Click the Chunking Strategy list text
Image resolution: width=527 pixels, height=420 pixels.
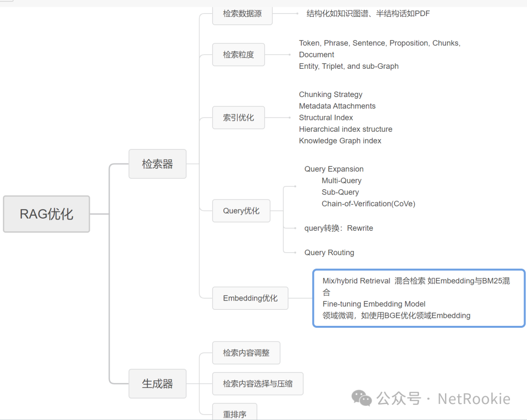point(330,94)
